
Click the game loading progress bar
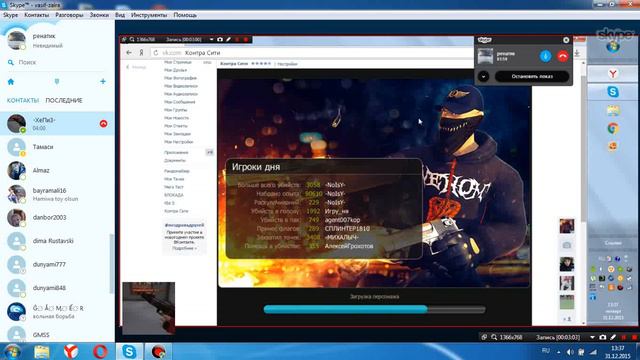(374, 309)
